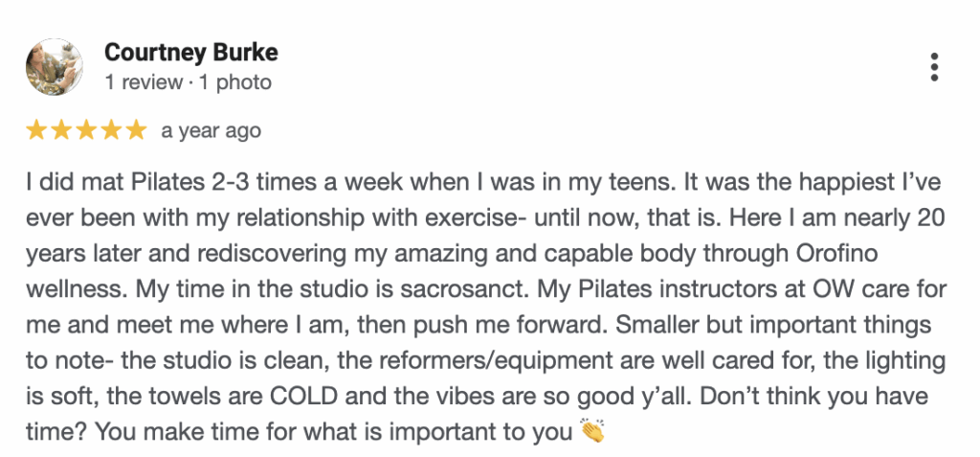
Task: Click the second gold rating star
Action: pos(61,130)
